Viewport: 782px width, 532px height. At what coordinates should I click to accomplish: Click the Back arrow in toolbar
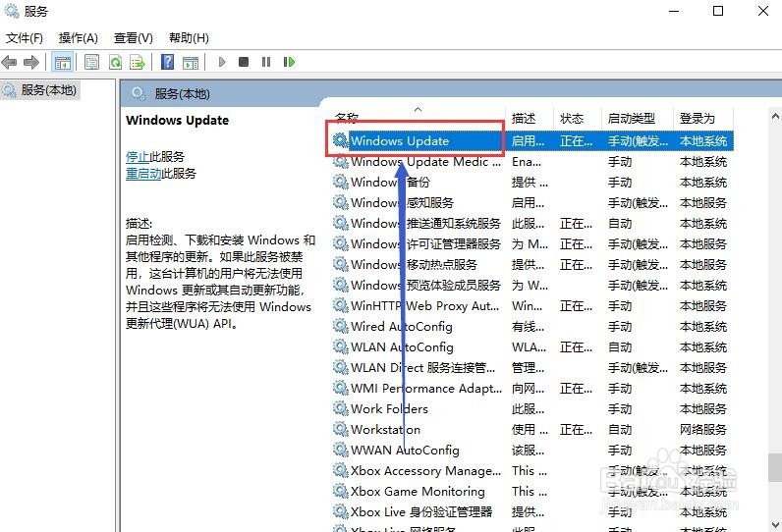10,62
